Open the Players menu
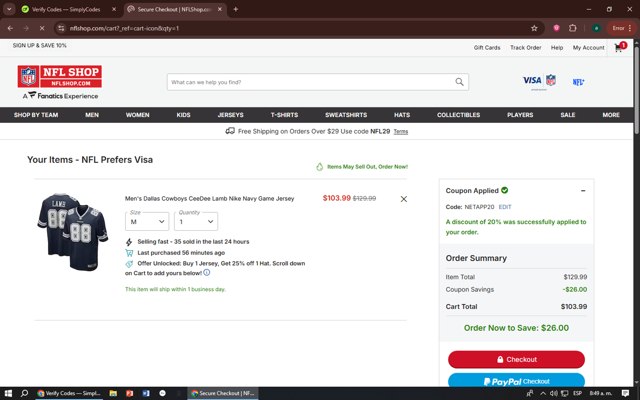 pyautogui.click(x=520, y=115)
